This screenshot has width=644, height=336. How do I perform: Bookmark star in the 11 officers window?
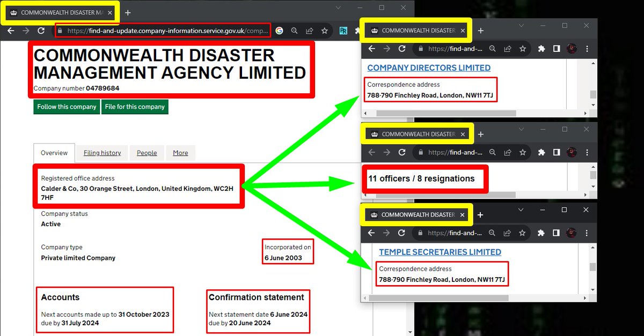[522, 153]
